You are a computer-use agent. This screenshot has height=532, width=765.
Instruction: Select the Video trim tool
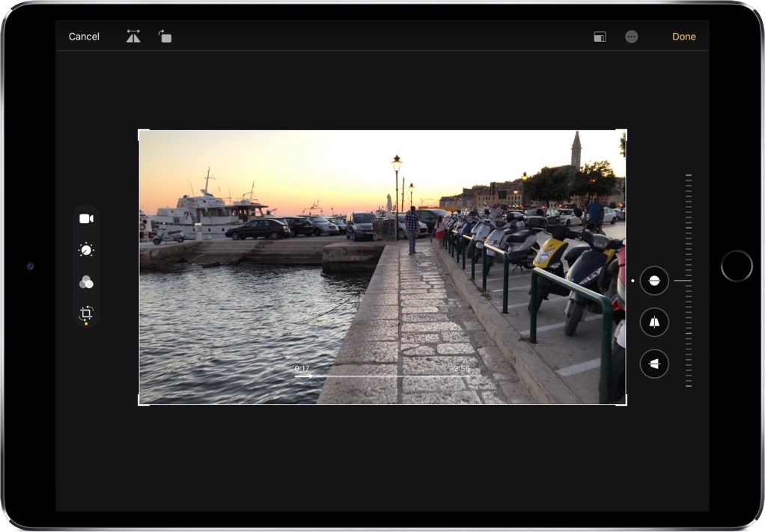point(85,218)
